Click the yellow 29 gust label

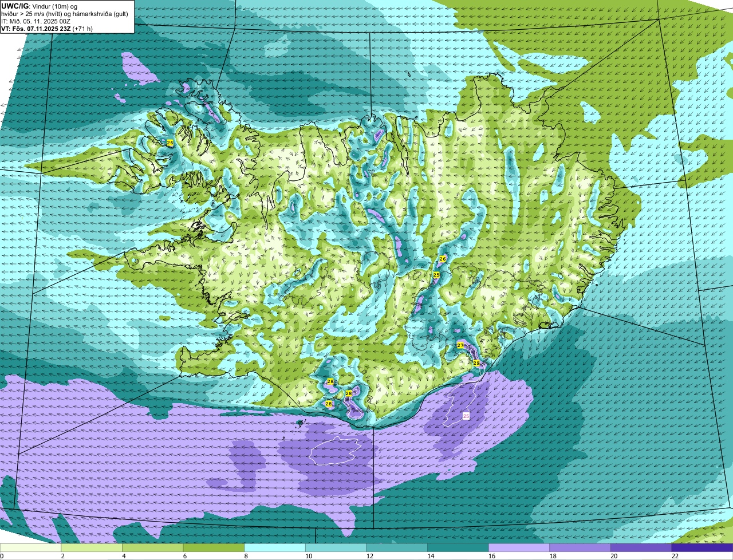[x=476, y=363]
